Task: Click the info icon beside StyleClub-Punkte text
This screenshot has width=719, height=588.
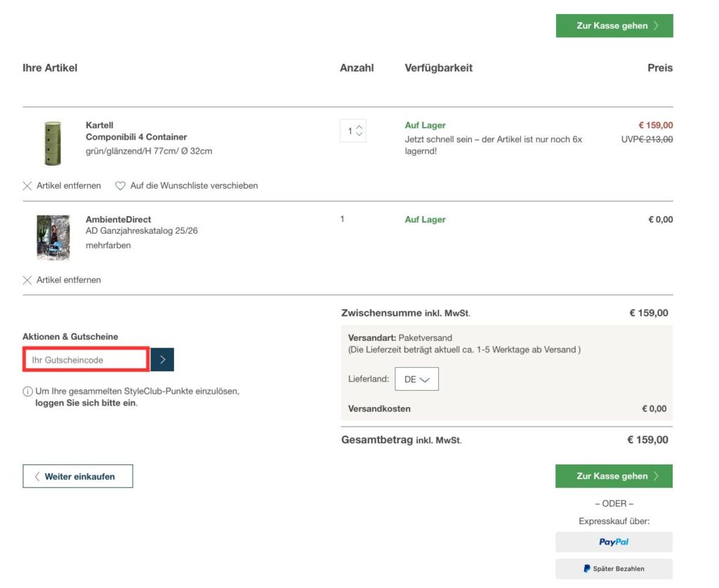Action: [27, 392]
